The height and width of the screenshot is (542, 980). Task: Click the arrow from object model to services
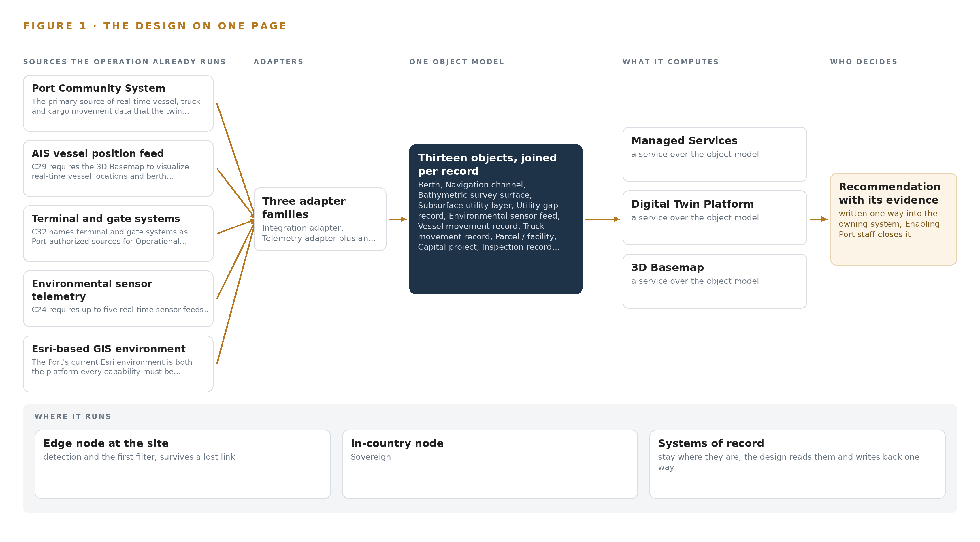click(603, 219)
